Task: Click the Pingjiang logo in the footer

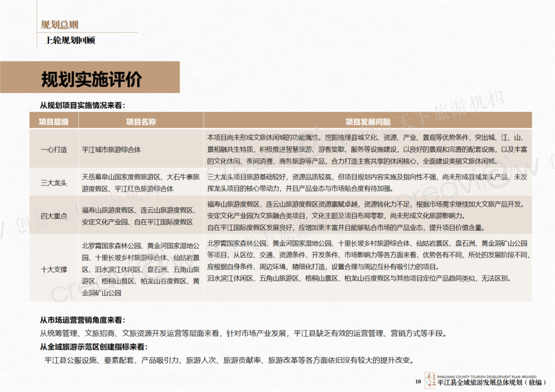Action: pos(430,380)
